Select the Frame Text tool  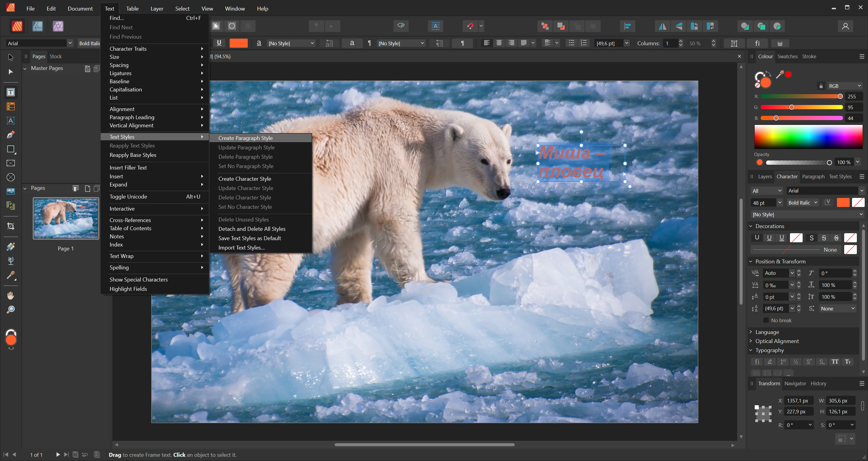[11, 92]
